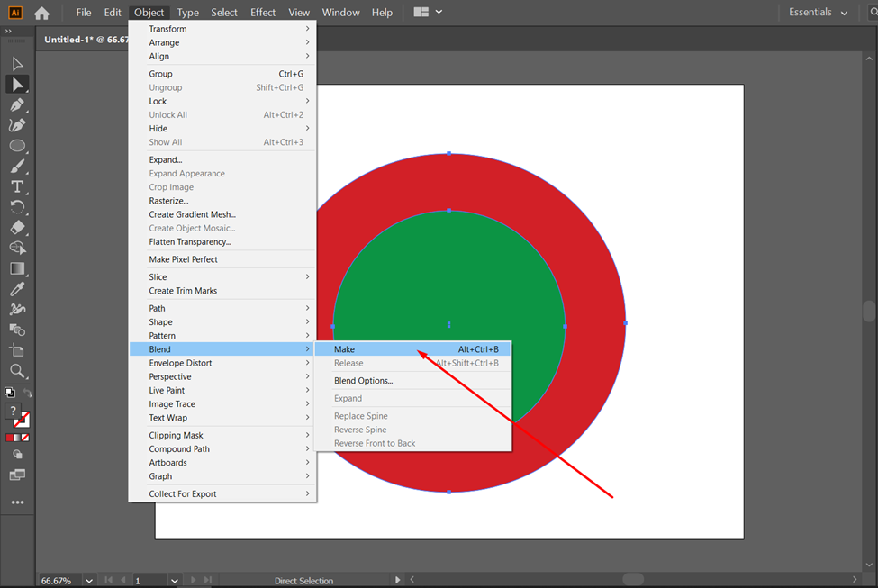Viewport: 878px width, 588px height.
Task: Open the Arrange Documents layout icon
Action: click(x=421, y=12)
